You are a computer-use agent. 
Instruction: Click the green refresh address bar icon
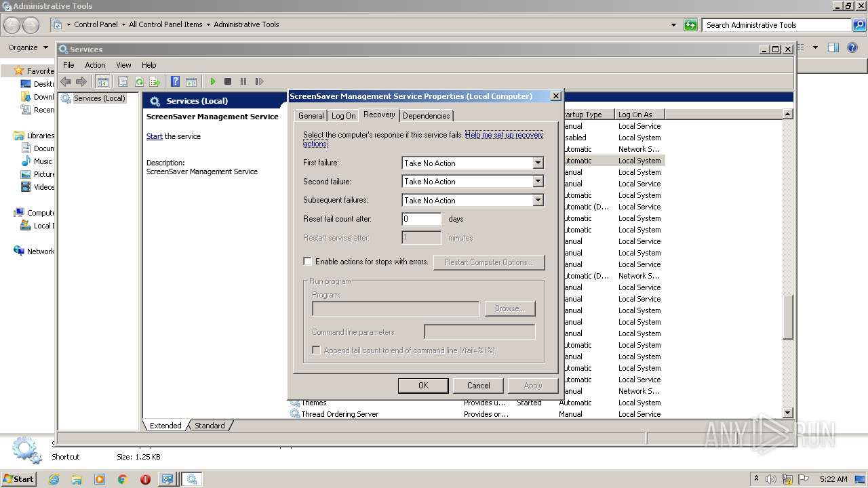(690, 25)
